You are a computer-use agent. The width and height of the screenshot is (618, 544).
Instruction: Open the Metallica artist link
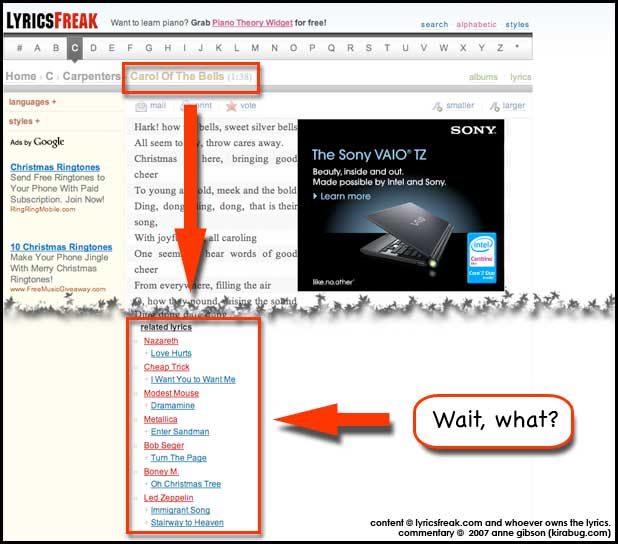point(160,419)
